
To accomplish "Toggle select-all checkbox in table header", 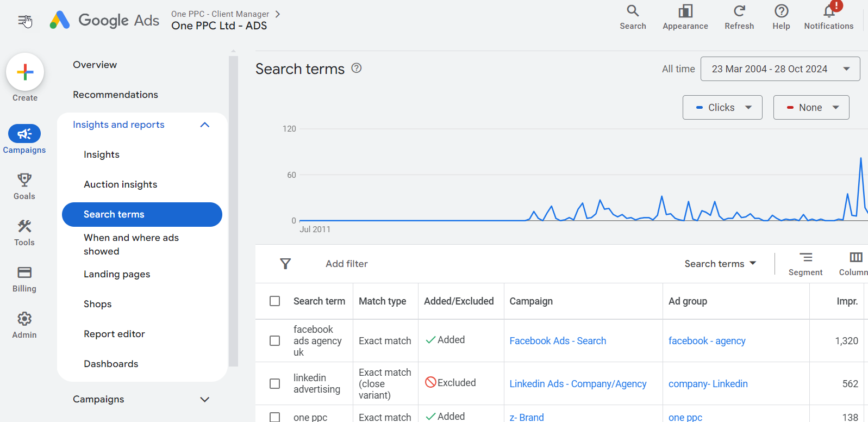I will coord(275,301).
